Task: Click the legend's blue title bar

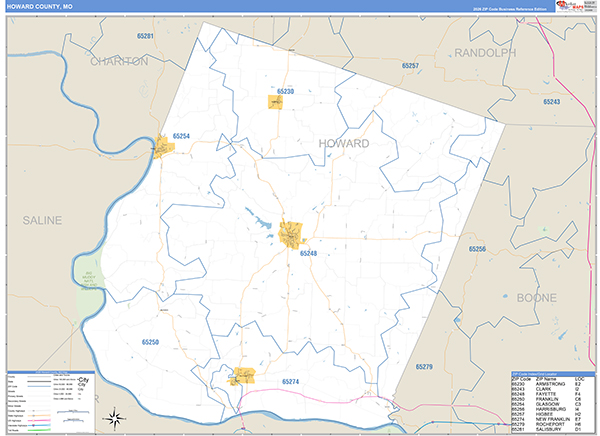Action: 51,372
